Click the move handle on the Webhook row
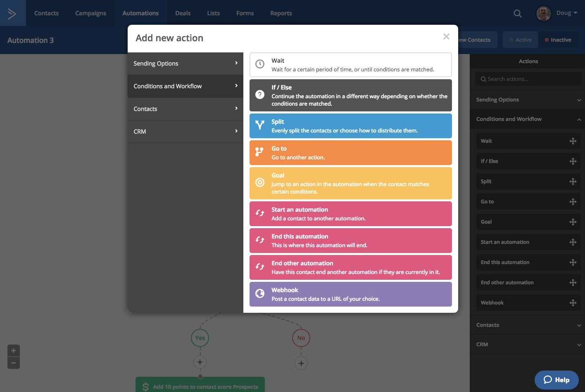585x392 pixels. [573, 303]
